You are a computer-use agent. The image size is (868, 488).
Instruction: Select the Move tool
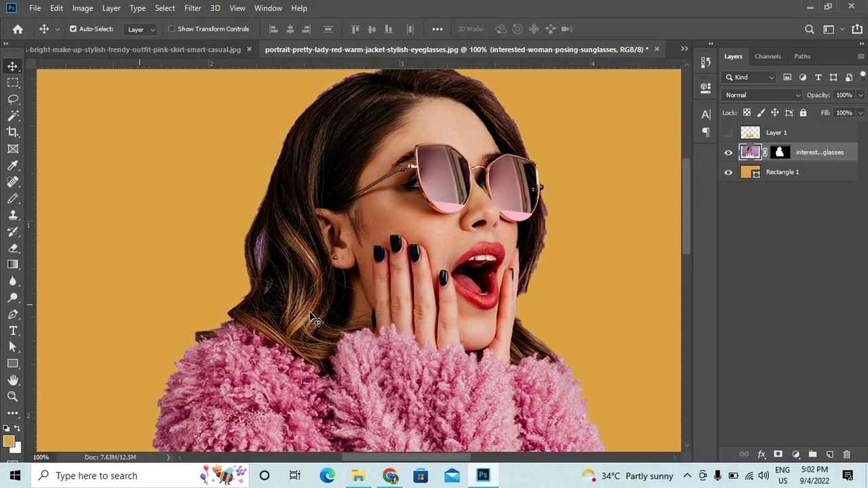(x=13, y=66)
